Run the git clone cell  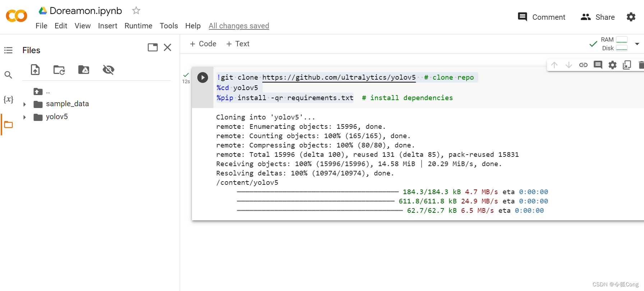tap(203, 78)
